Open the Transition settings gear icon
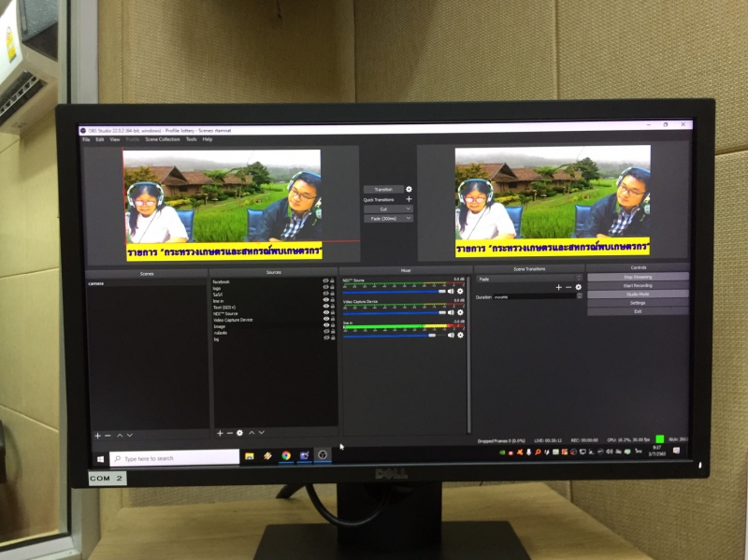This screenshot has height=560, width=748. point(409,189)
